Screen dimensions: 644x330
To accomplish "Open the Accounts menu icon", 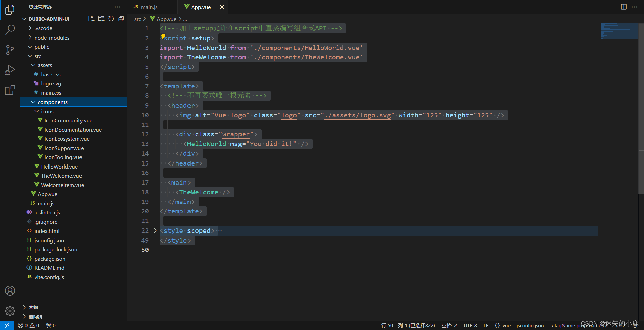I will click(x=10, y=291).
